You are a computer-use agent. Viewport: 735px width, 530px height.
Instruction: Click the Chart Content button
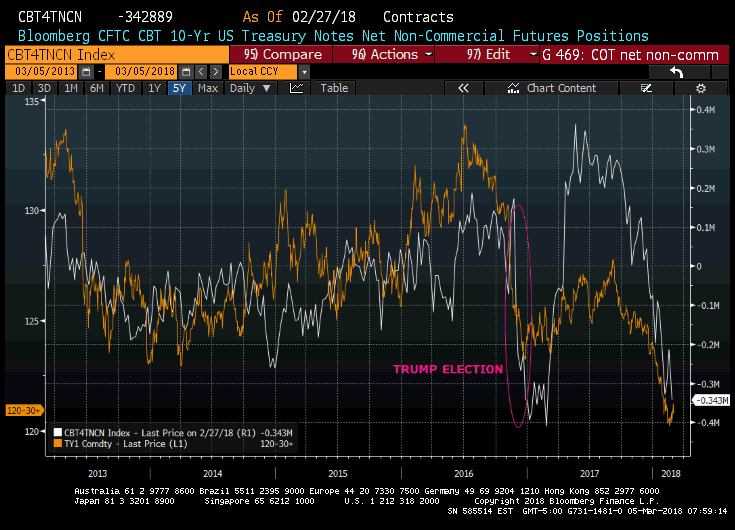coord(552,88)
